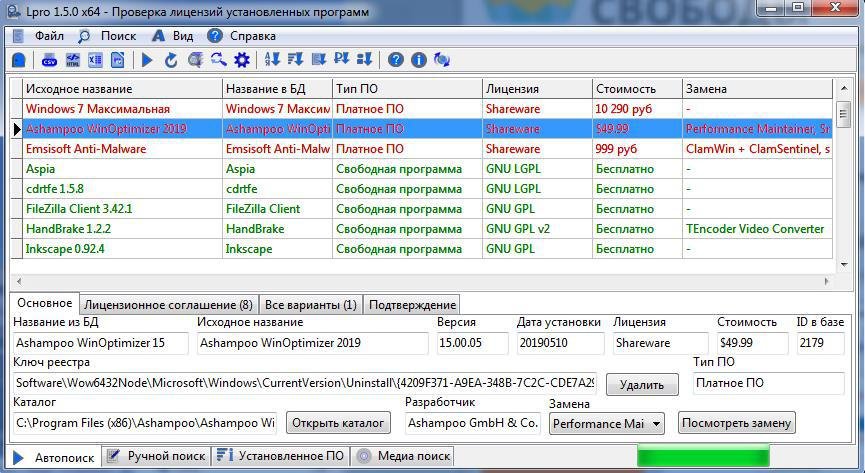Click the Версия field showing 15.00.05

point(472,343)
